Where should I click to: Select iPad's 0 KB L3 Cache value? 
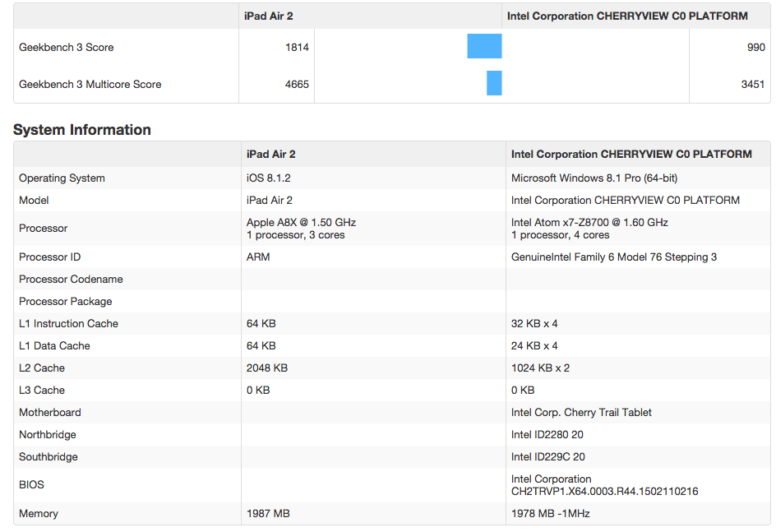(258, 391)
